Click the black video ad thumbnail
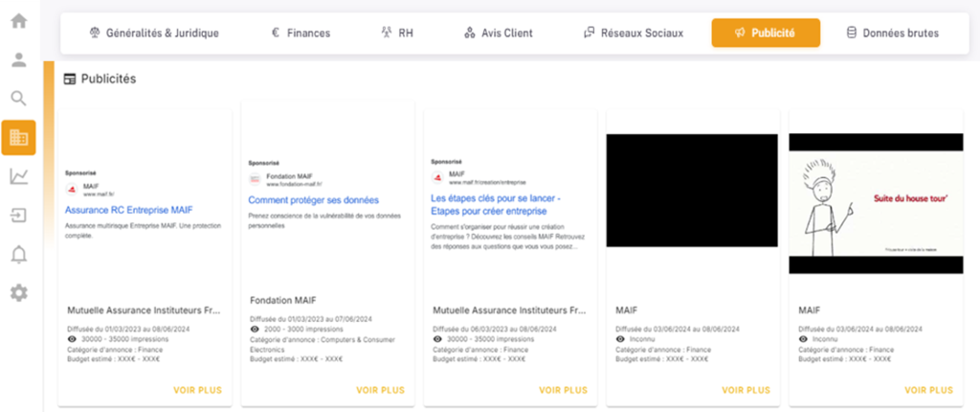 click(692, 191)
